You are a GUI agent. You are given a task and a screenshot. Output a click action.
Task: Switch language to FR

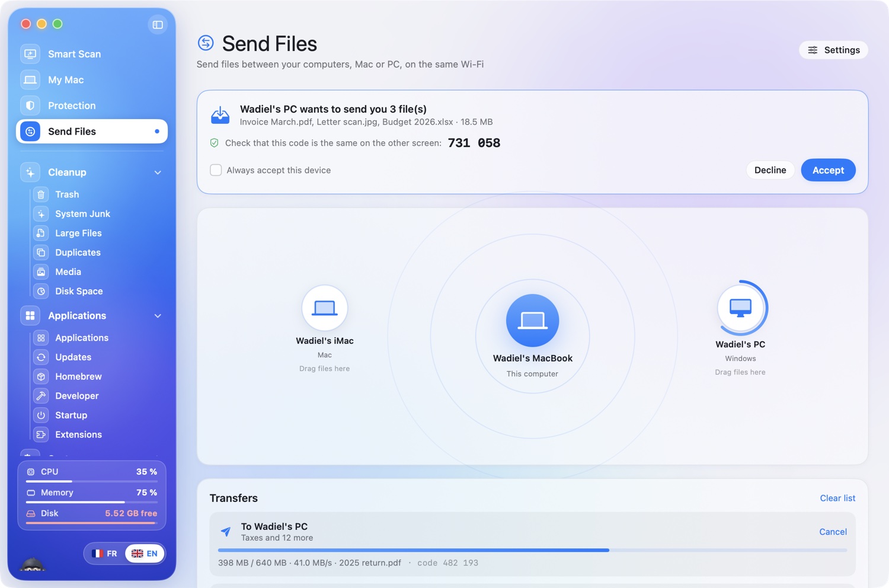105,554
